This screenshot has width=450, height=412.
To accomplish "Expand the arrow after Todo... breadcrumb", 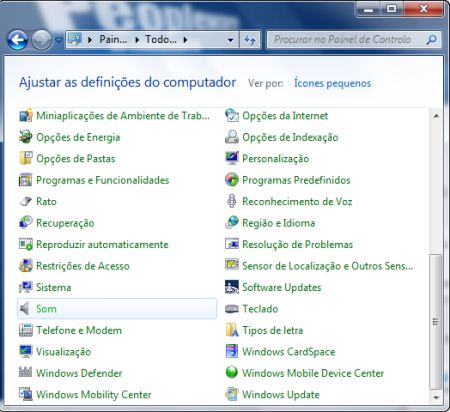I will click(185, 40).
